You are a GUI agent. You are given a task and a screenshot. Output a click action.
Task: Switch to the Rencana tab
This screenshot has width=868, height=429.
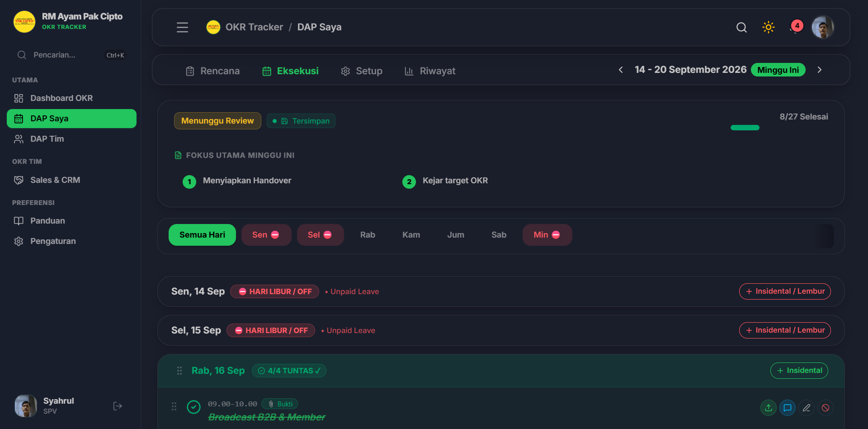click(x=212, y=71)
